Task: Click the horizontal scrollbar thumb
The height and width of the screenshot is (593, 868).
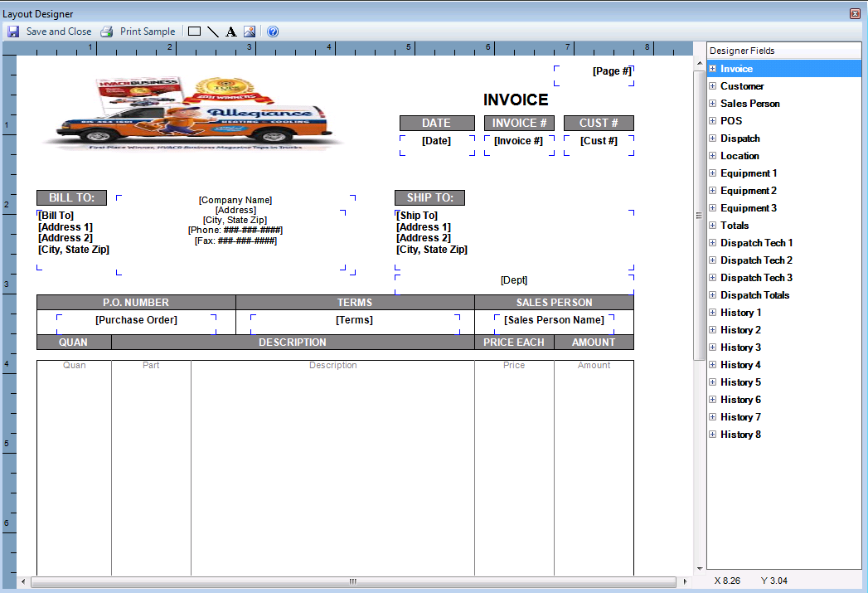Action: click(352, 582)
